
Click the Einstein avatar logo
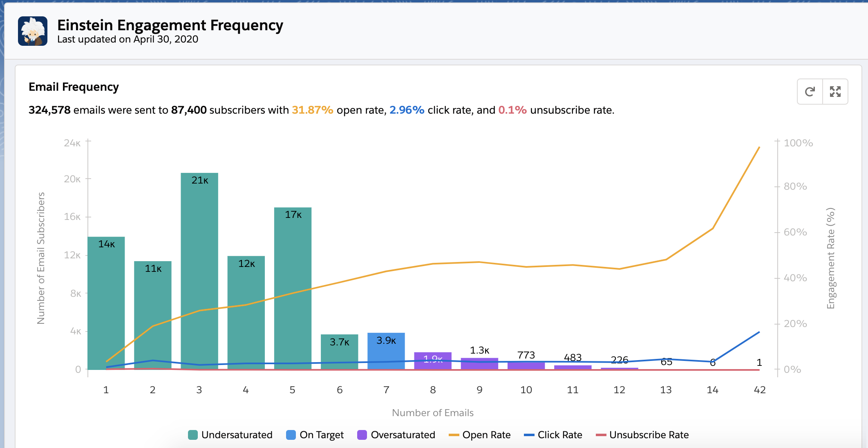click(x=33, y=31)
